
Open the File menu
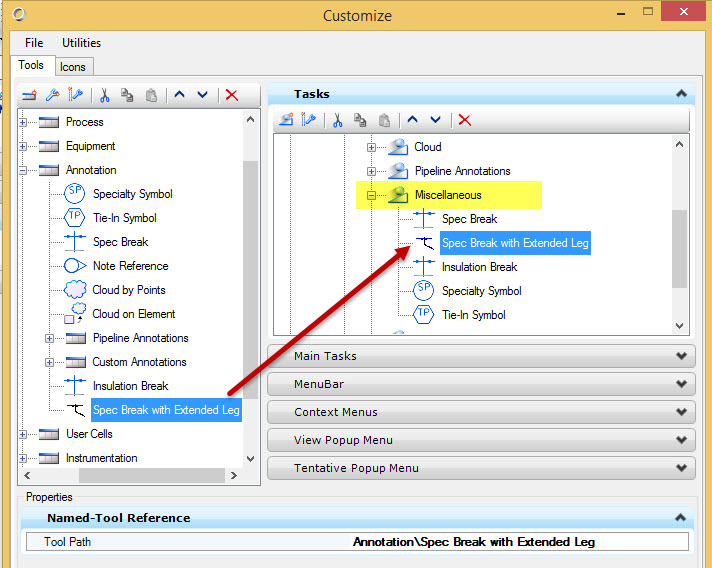[34, 43]
